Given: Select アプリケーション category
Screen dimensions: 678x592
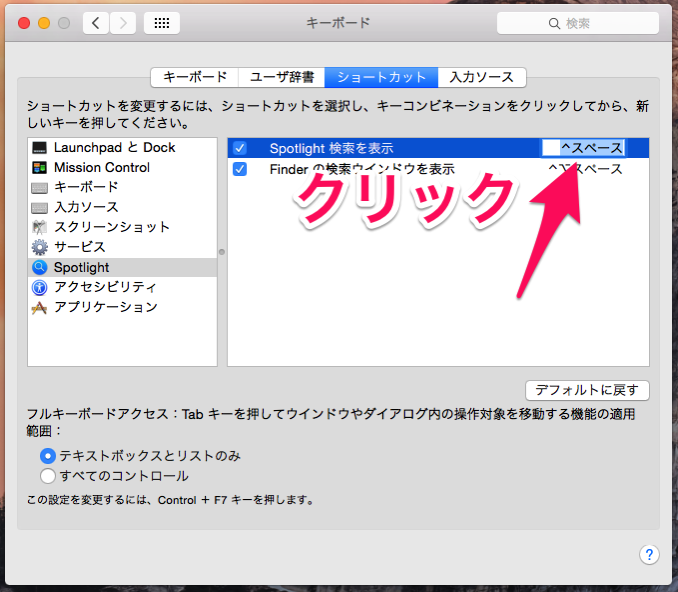Looking at the screenshot, I should point(122,307).
